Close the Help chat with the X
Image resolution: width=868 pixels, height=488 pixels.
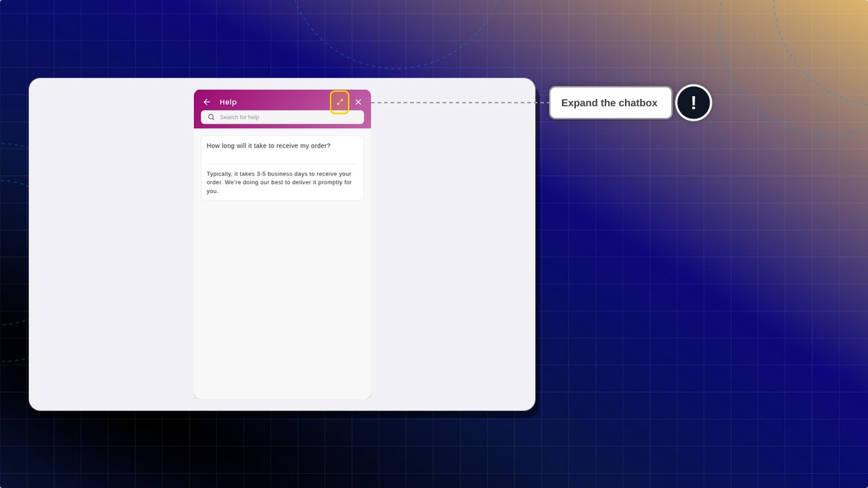pyautogui.click(x=358, y=102)
